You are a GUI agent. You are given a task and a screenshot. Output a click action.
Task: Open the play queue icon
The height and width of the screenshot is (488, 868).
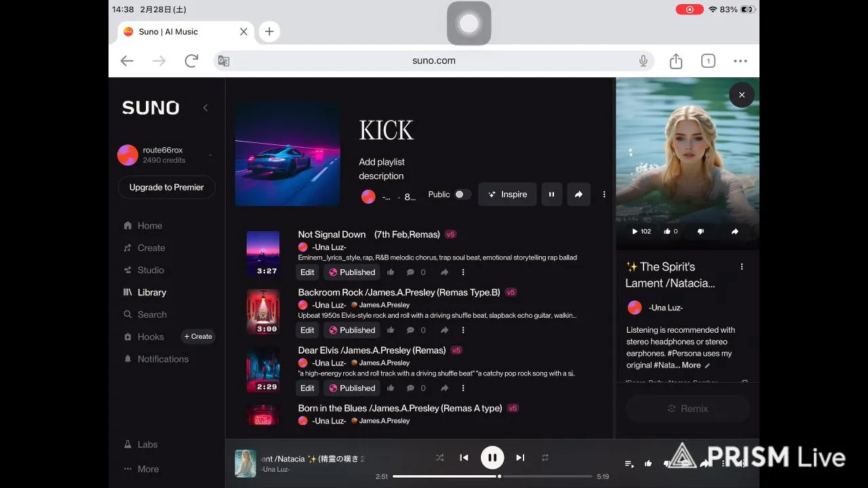(x=629, y=464)
